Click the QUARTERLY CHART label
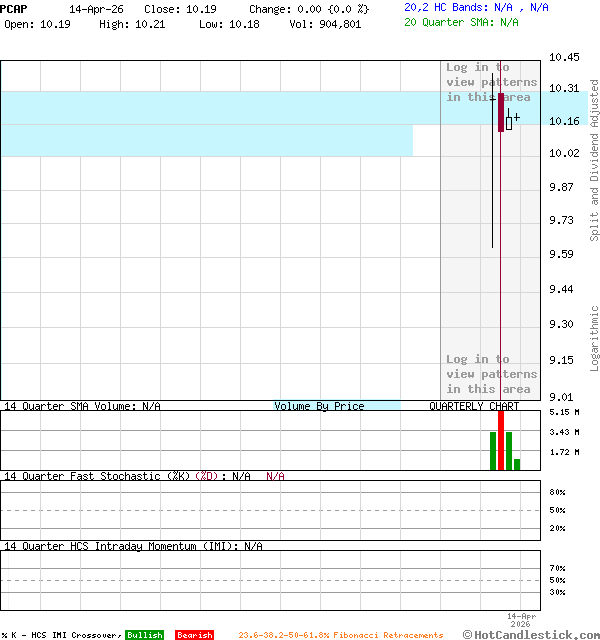600x640 pixels. tap(474, 406)
